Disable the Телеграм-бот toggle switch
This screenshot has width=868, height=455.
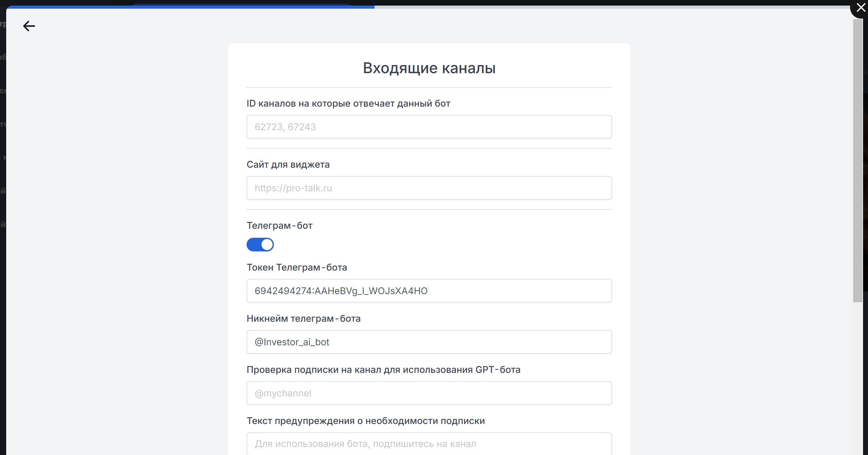(260, 245)
